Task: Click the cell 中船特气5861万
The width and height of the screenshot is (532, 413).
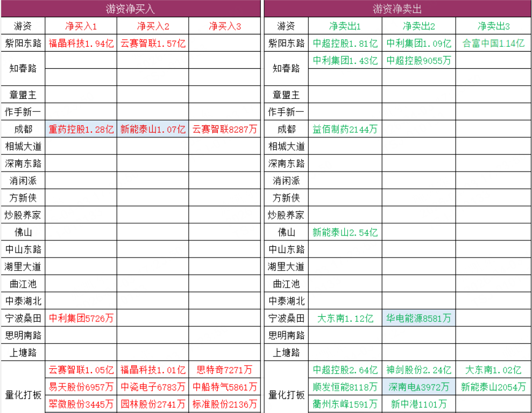Action: point(225,387)
